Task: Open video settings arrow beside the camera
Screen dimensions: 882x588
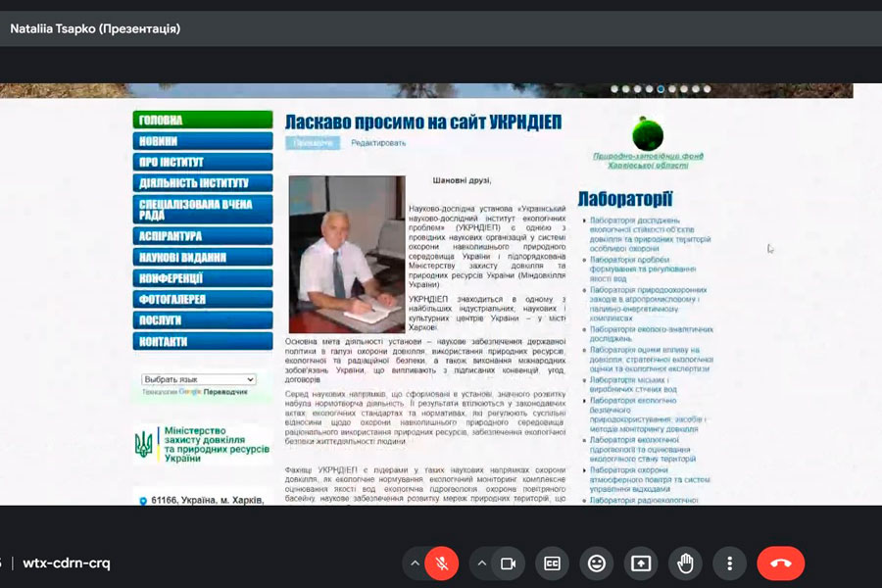Action: [481, 563]
